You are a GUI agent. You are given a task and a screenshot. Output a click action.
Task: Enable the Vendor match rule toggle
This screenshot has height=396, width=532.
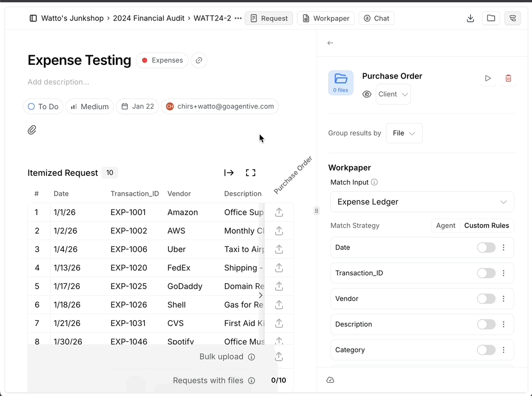[x=486, y=299]
